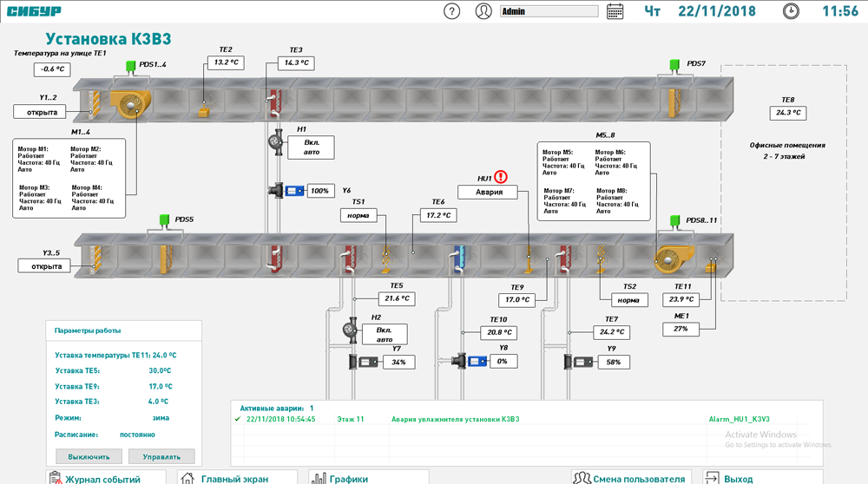The width and height of the screenshot is (868, 484).
Task: Click the exhaust fan icon under PDS8..11
Action: pyautogui.click(x=674, y=259)
